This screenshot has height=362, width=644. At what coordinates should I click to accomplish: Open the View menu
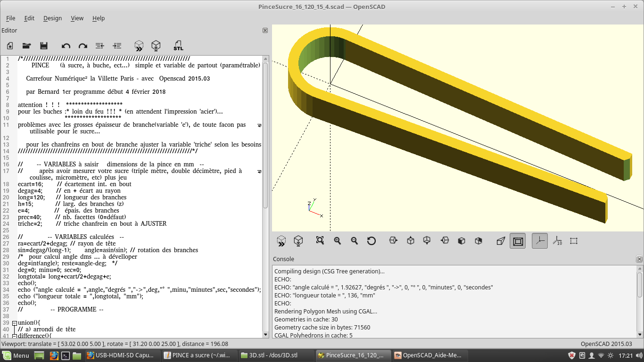pos(77,18)
